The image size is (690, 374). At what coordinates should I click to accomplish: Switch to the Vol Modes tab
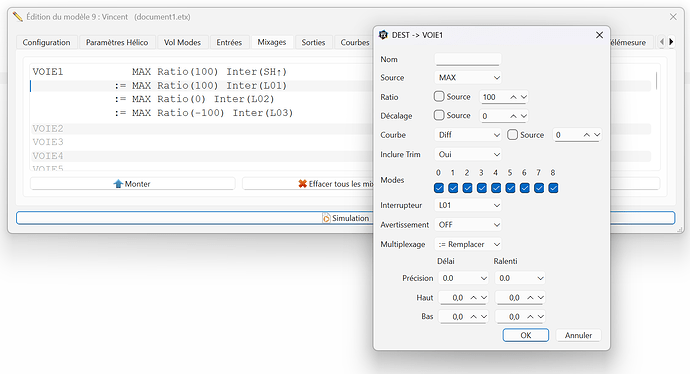click(x=182, y=42)
